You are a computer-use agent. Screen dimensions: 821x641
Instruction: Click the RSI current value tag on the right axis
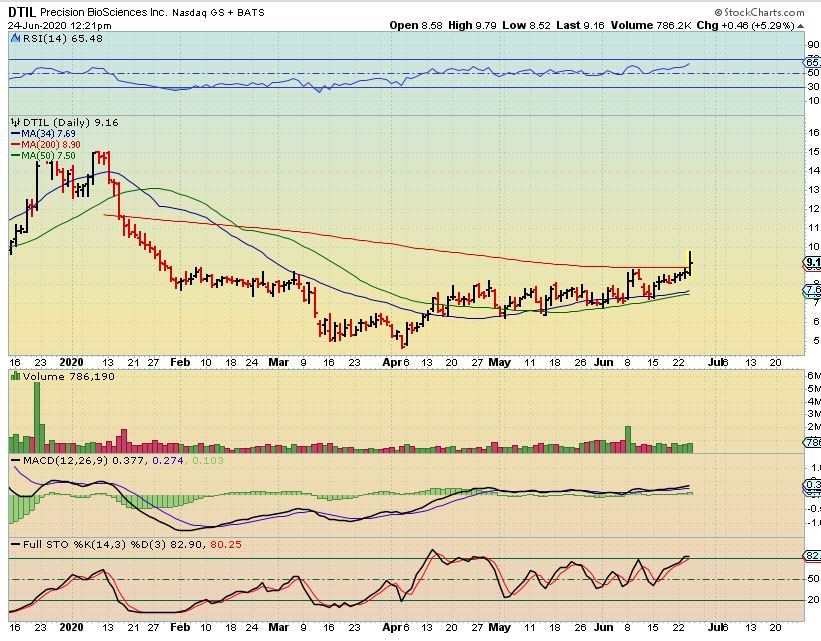pos(813,62)
